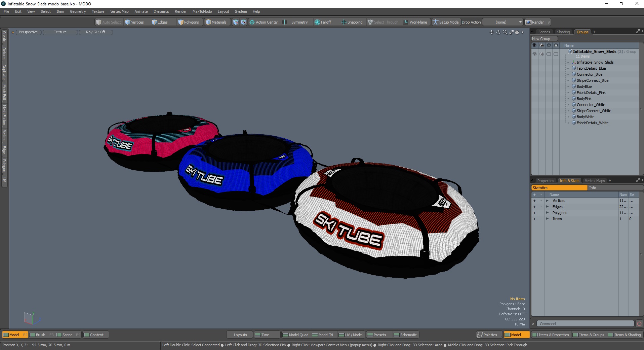The height and width of the screenshot is (350, 644).
Task: Open the Drop Action dropdown
Action: (503, 22)
